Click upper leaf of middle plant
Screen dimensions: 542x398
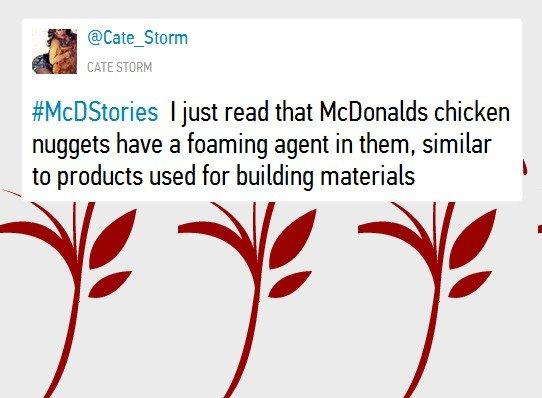tap(292, 239)
